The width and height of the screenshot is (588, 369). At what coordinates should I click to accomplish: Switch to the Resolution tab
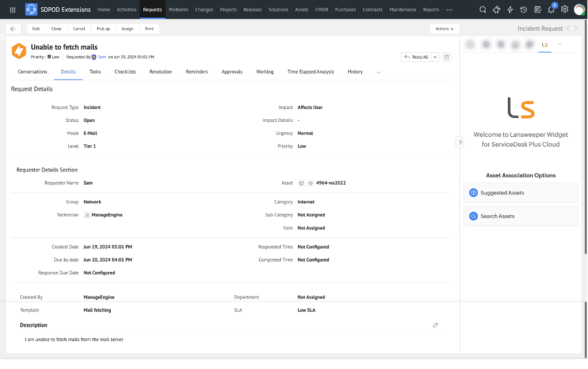[x=160, y=72]
